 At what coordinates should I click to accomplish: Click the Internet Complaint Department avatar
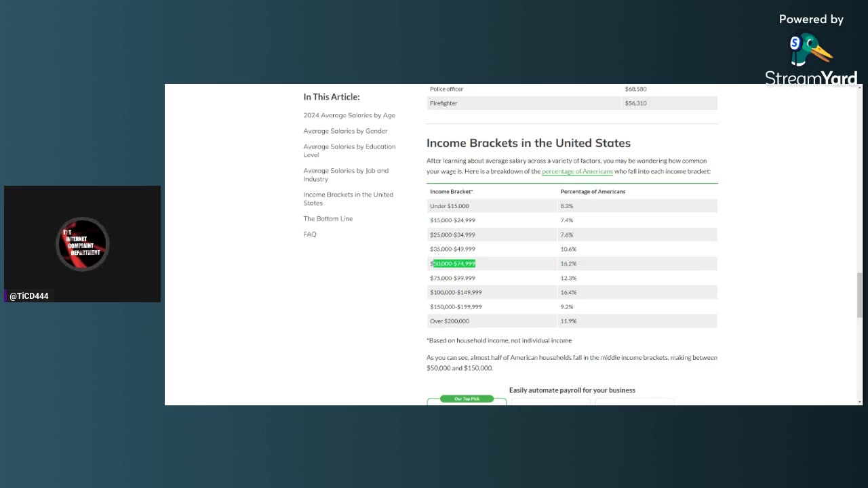tap(83, 243)
